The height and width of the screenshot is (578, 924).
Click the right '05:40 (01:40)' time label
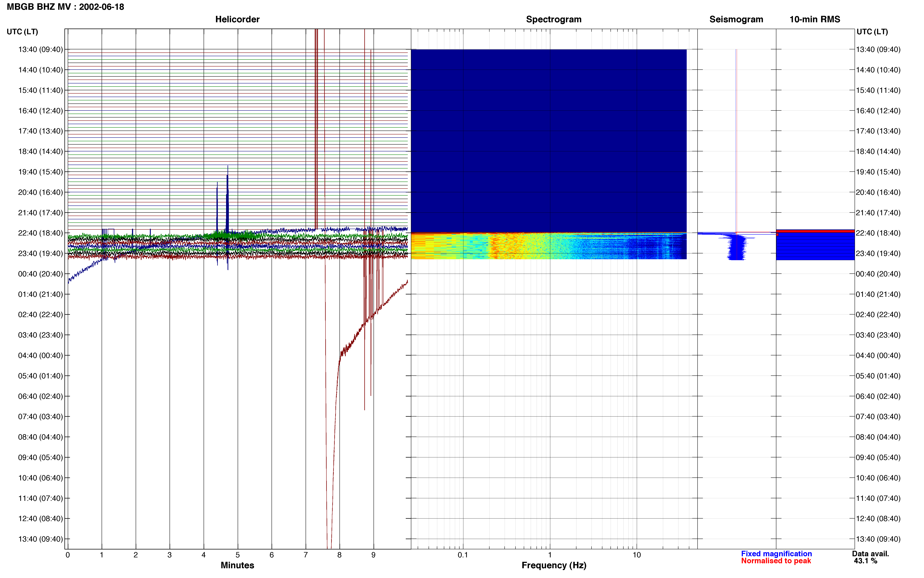(878, 376)
